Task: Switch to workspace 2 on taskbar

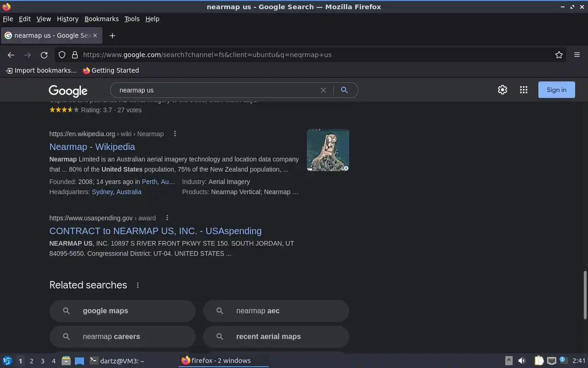Action: click(31, 361)
